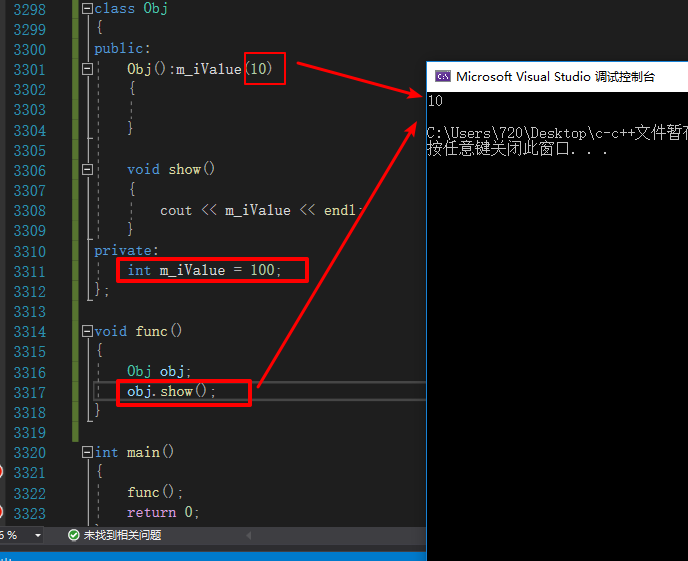Image resolution: width=688 pixels, height=561 pixels.
Task: Collapse the Obj() constructor block
Action: [87, 69]
